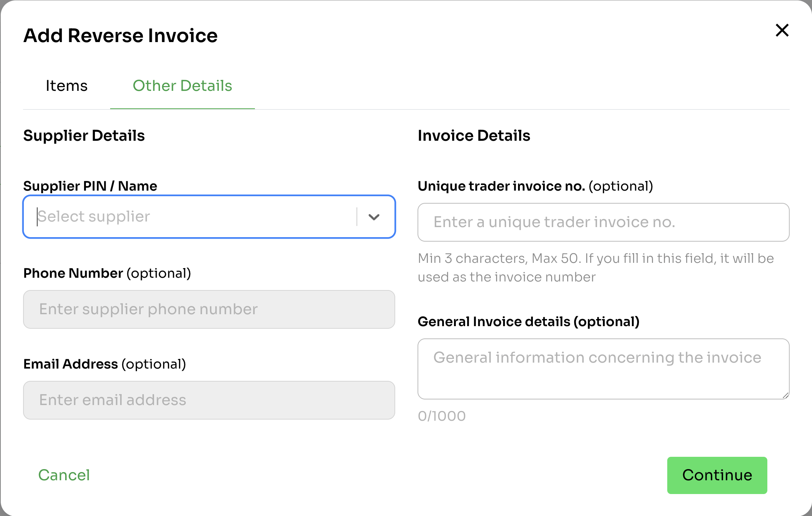Click the 0/1000 character counter

[442, 416]
